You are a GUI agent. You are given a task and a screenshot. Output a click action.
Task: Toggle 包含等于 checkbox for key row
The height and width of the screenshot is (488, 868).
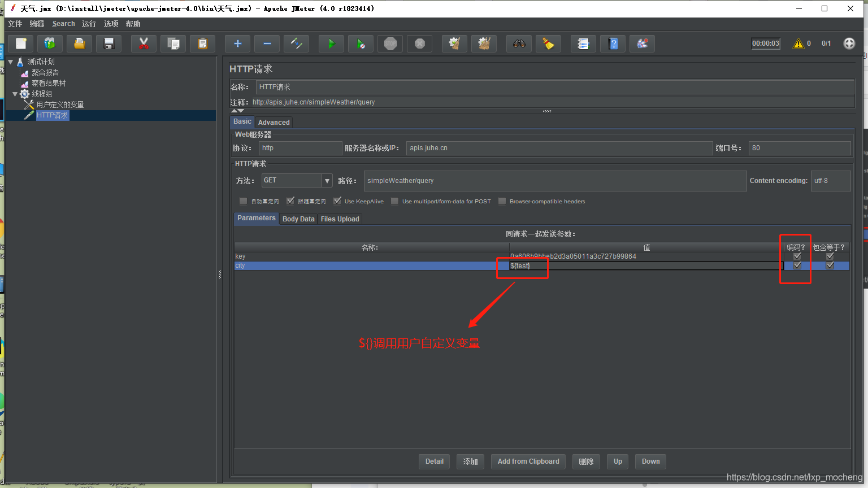tap(830, 256)
